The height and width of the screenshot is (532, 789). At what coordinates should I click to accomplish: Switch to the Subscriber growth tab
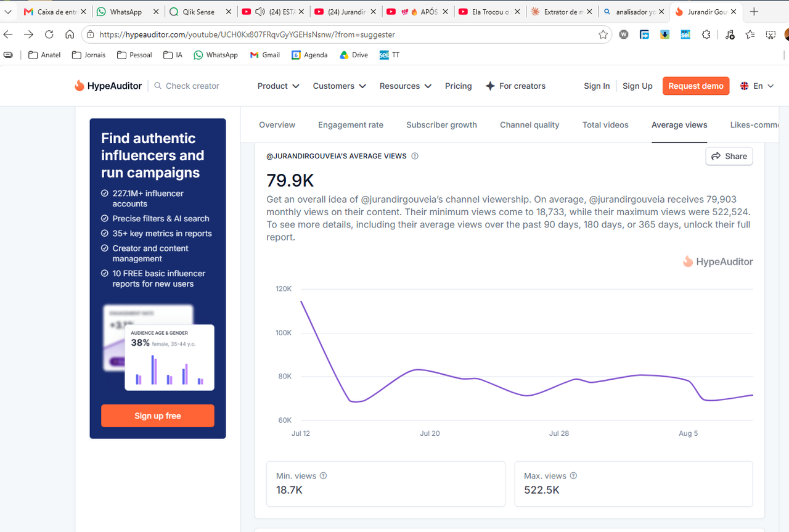click(441, 125)
